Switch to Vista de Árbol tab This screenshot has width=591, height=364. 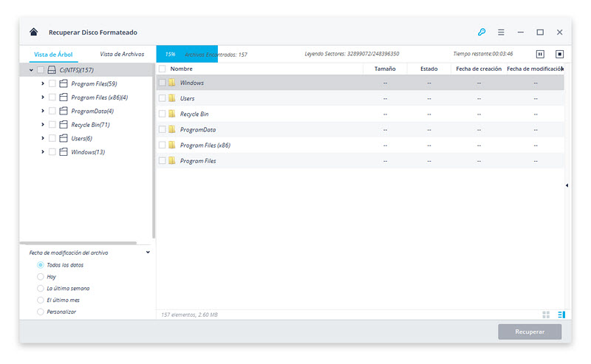[53, 54]
